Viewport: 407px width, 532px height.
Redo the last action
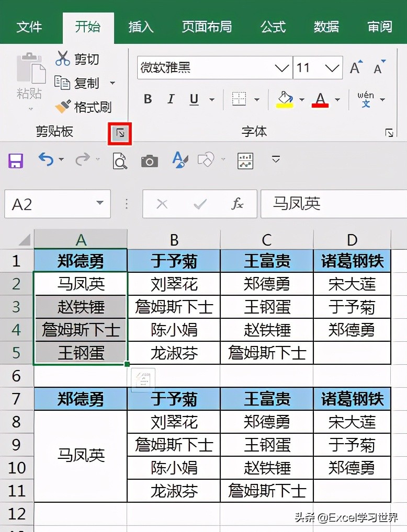pyautogui.click(x=83, y=159)
